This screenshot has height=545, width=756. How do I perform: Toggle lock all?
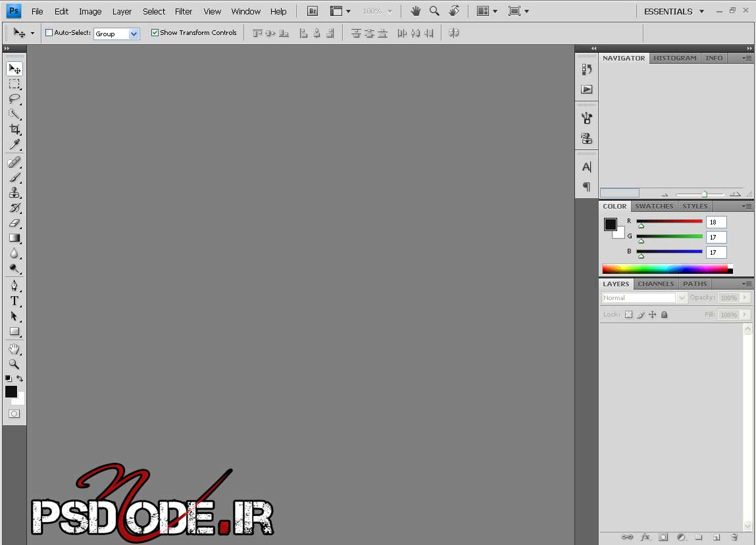pos(665,315)
